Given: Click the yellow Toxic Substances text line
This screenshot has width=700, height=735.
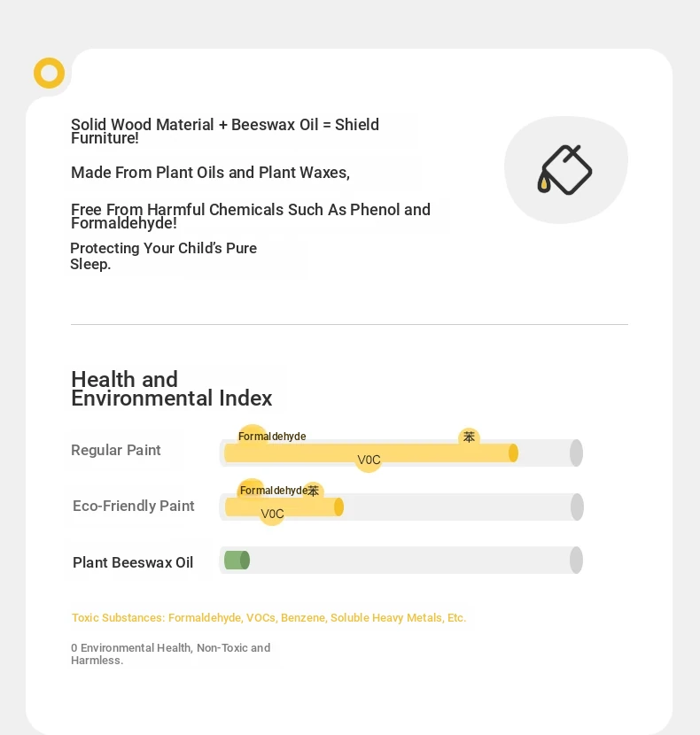Looking at the screenshot, I should pos(268,618).
